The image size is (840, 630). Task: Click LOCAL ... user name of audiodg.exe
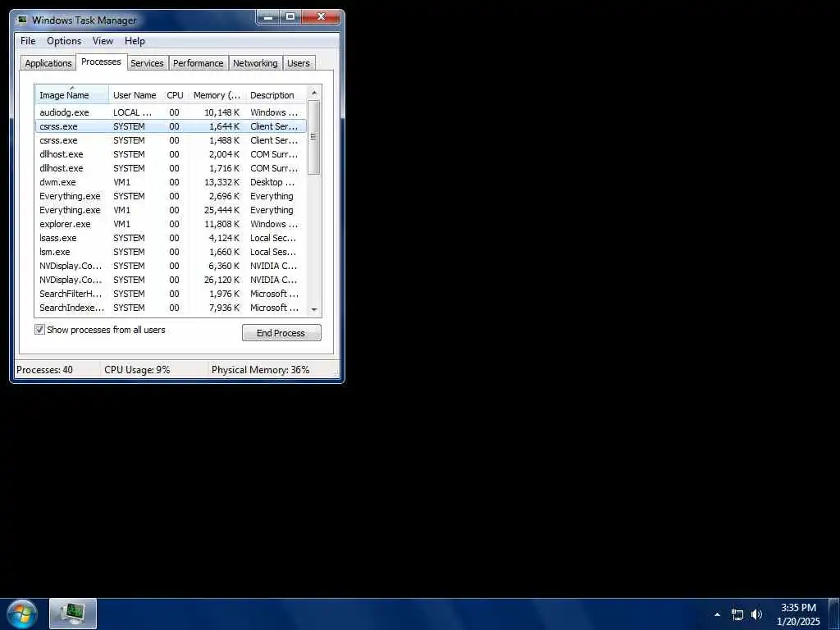click(132, 112)
